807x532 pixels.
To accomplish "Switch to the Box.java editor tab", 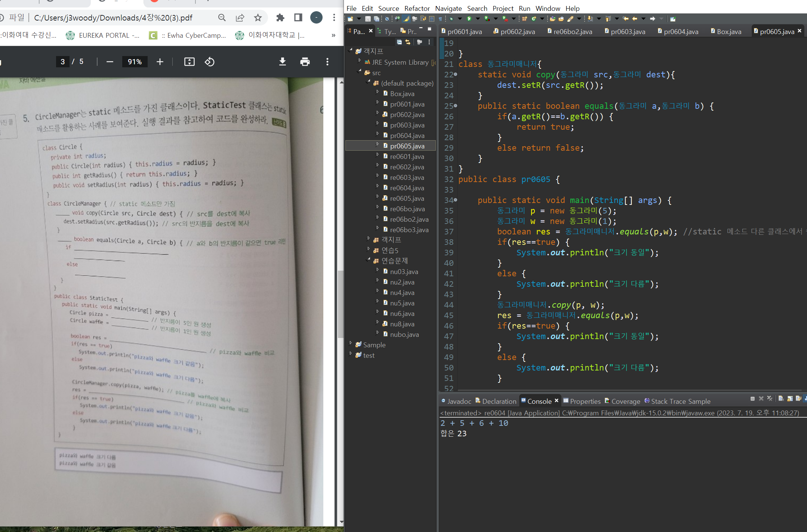I will click(729, 32).
